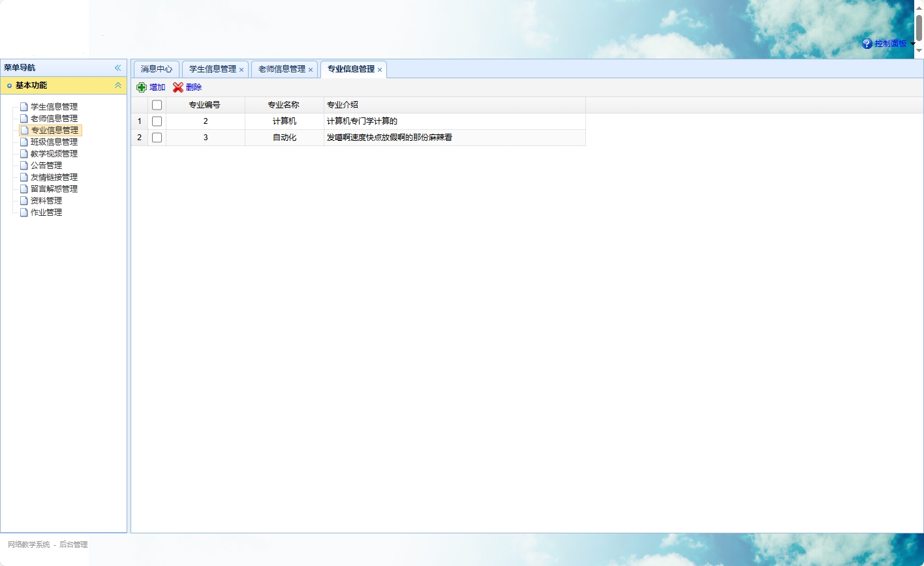Viewport: 924px width, 566px height.
Task: Sort by the 专业编号 column header
Action: [206, 105]
